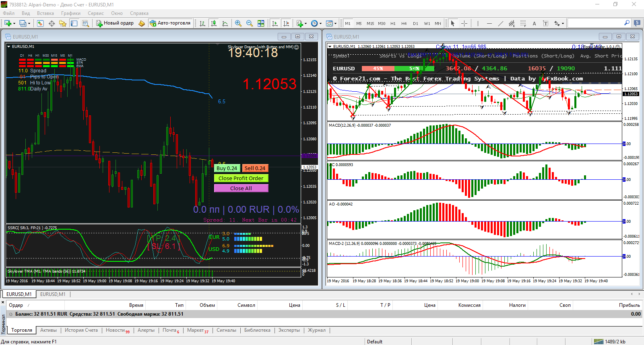Open the Navigator star-folder icon
This screenshot has width=644, height=345.
tap(63, 23)
